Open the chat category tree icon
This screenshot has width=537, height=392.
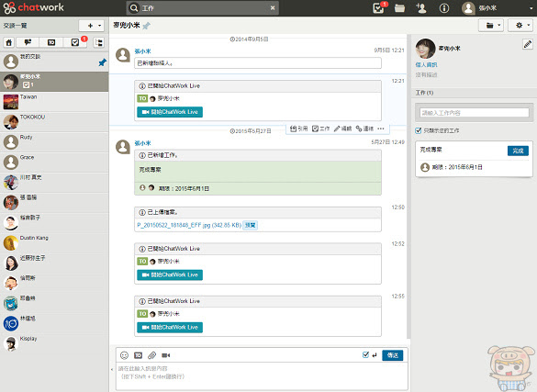coord(99,42)
